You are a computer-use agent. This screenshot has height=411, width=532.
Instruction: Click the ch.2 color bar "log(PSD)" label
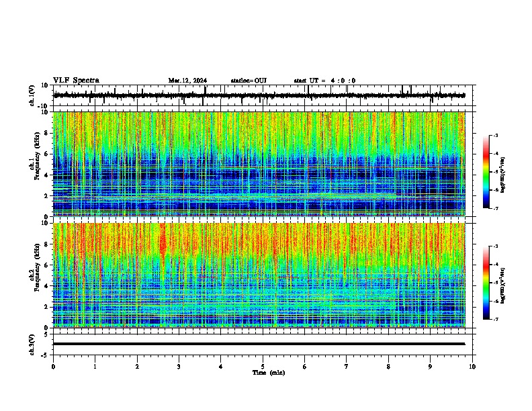503,286
